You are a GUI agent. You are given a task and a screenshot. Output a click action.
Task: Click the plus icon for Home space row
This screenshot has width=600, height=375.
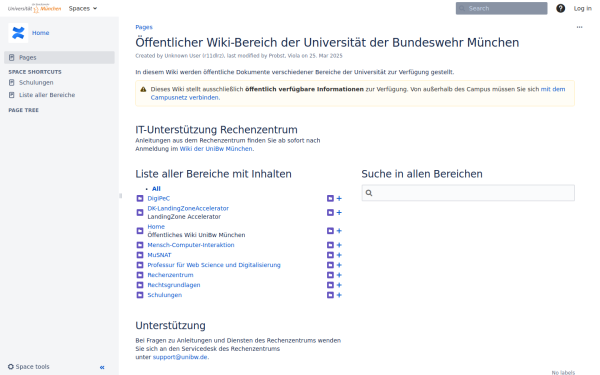pos(339,231)
